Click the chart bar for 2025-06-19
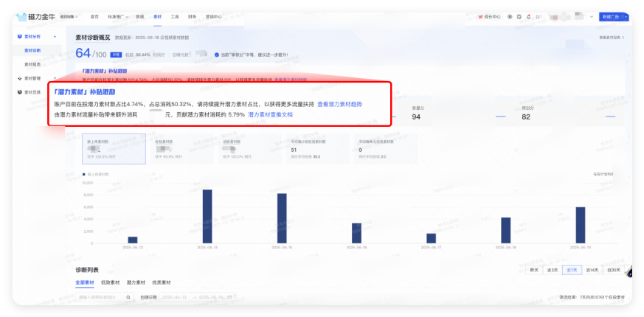This screenshot has width=644, height=317. tap(581, 225)
